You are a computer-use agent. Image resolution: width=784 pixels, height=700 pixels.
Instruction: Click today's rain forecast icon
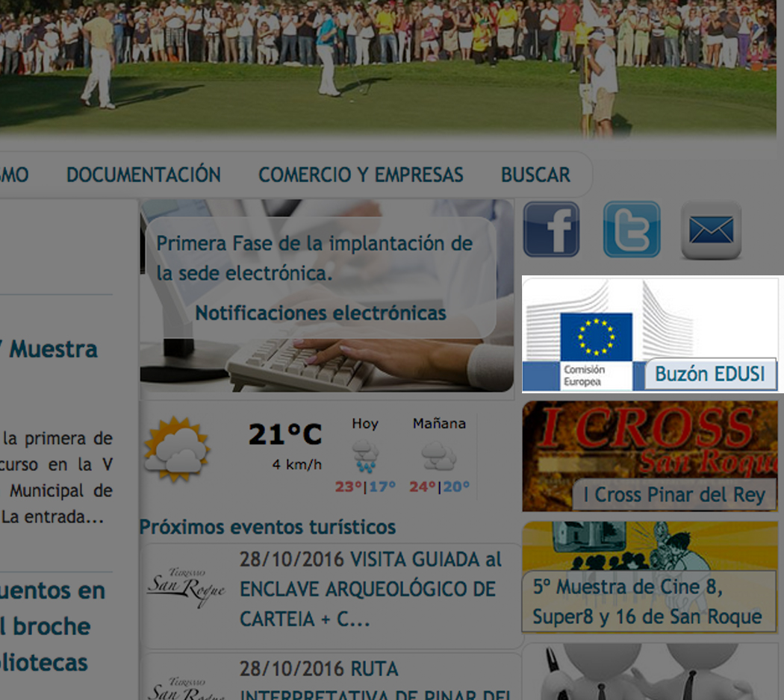[365, 454]
